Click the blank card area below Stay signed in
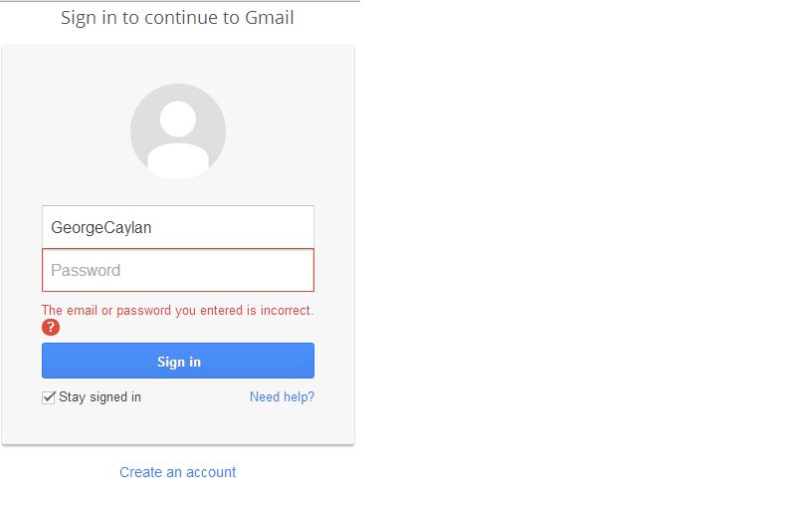The image size is (812, 505). (x=178, y=426)
